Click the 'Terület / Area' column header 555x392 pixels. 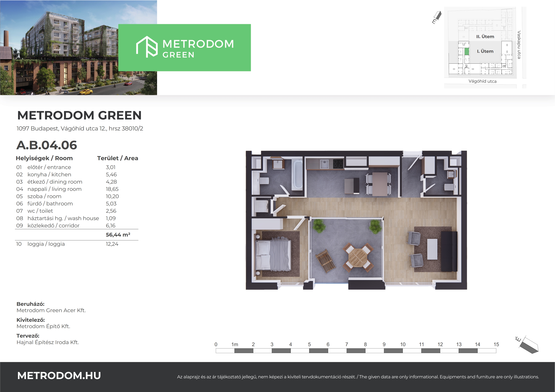point(118,158)
